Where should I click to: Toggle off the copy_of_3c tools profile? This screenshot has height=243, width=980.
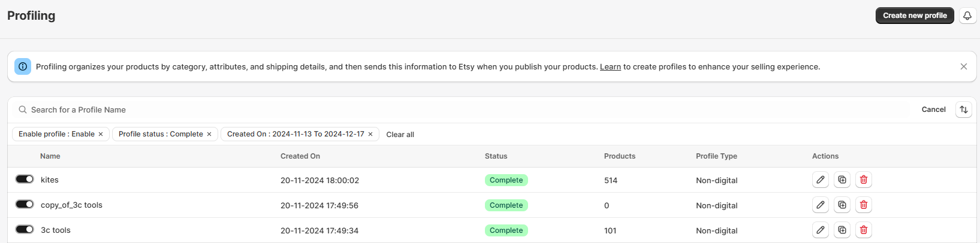click(25, 204)
